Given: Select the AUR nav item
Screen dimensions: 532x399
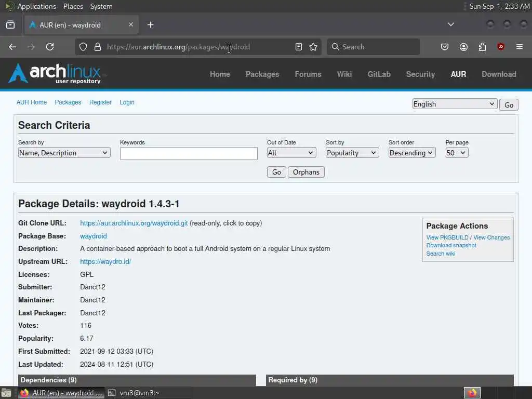Looking at the screenshot, I should [458, 74].
